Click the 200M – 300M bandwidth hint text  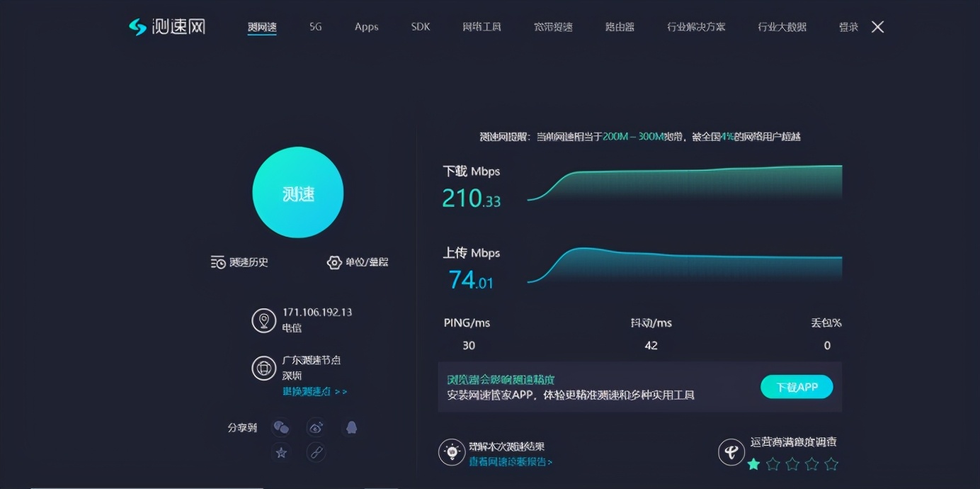[x=633, y=137]
